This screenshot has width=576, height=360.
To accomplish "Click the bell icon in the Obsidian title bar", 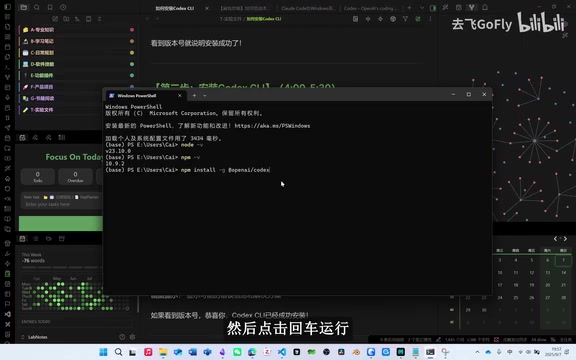I will click(485, 7).
